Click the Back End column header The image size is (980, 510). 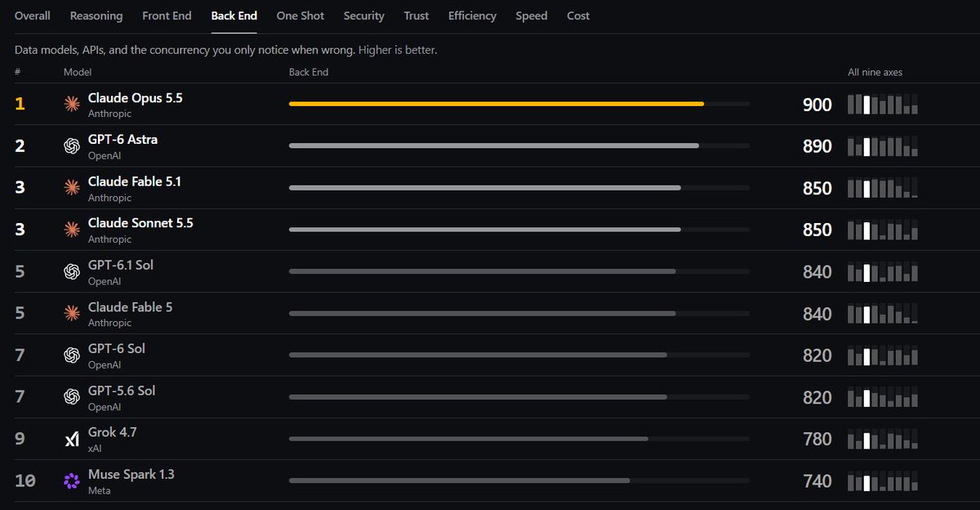point(309,72)
